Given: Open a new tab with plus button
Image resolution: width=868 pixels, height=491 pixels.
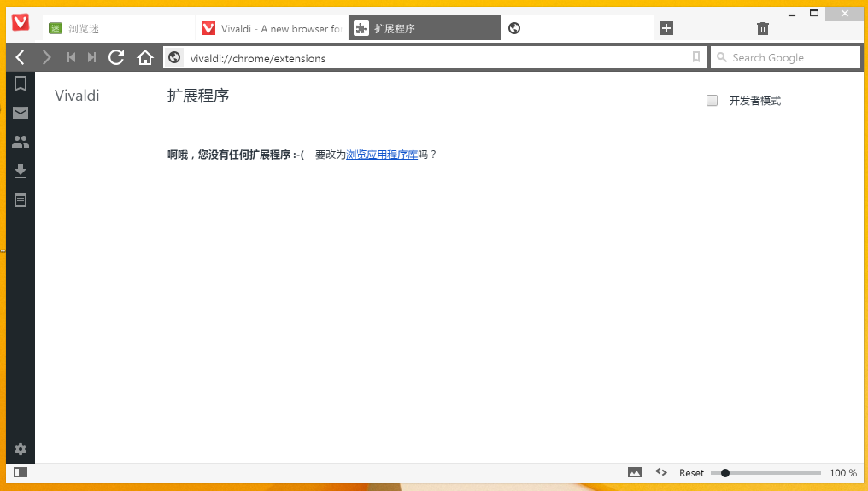Looking at the screenshot, I should pos(666,28).
